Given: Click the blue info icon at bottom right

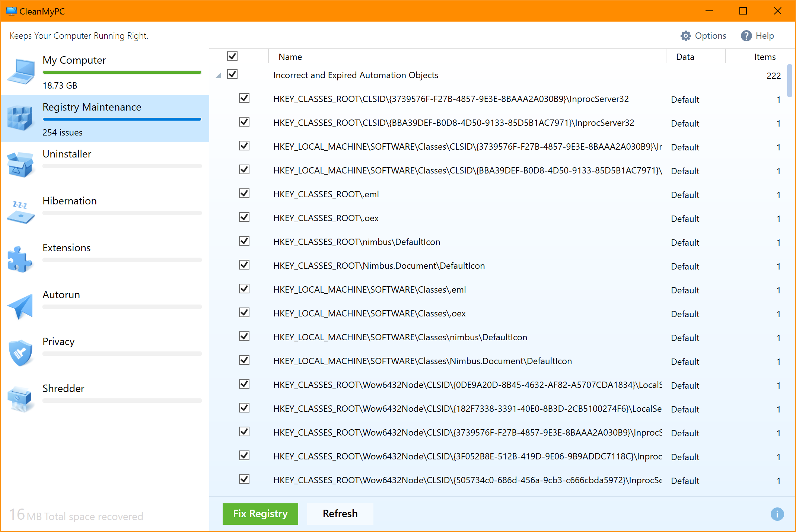Looking at the screenshot, I should point(777,514).
